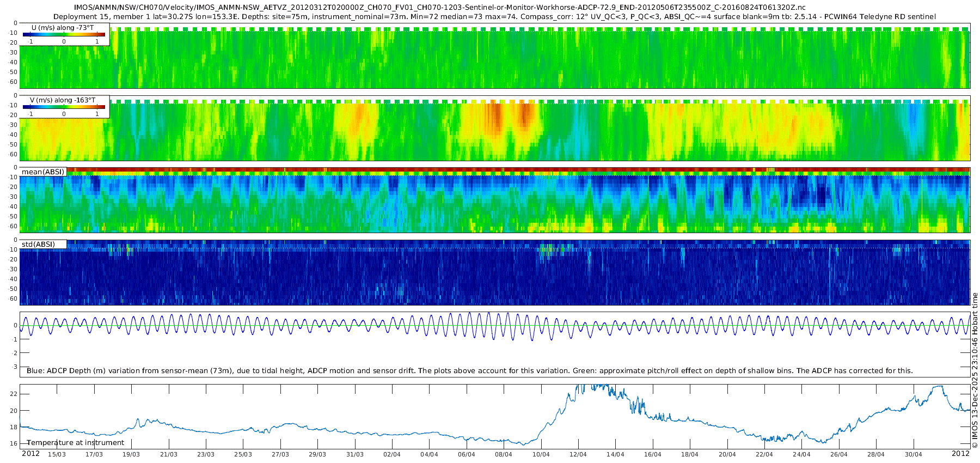Image resolution: width=980 pixels, height=463 pixels.
Task: Click the '2012' year label at left of time axis
Action: pyautogui.click(x=30, y=453)
